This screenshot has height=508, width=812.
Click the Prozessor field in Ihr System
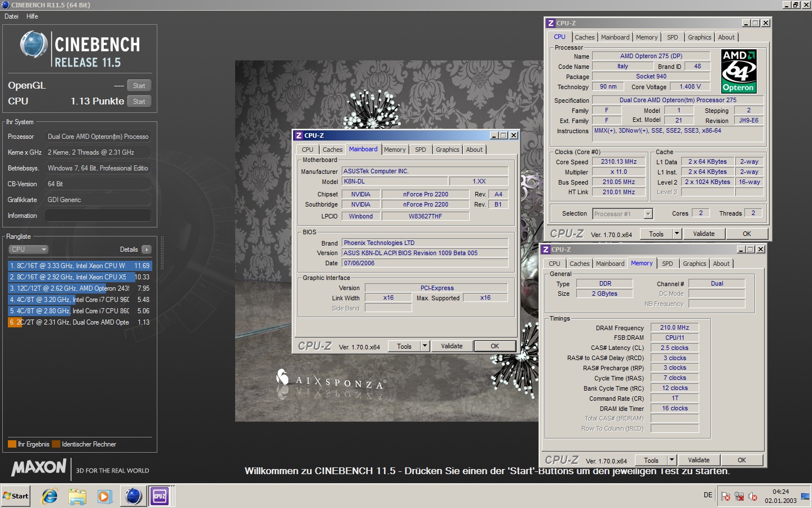(x=98, y=137)
